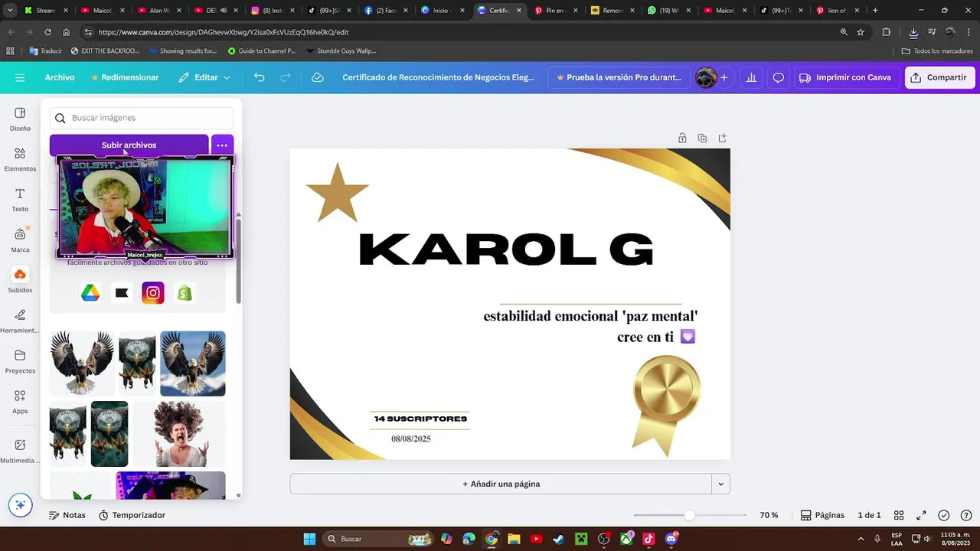980x551 pixels.
Task: Select the KAROL G heading on canvas
Action: click(506, 249)
